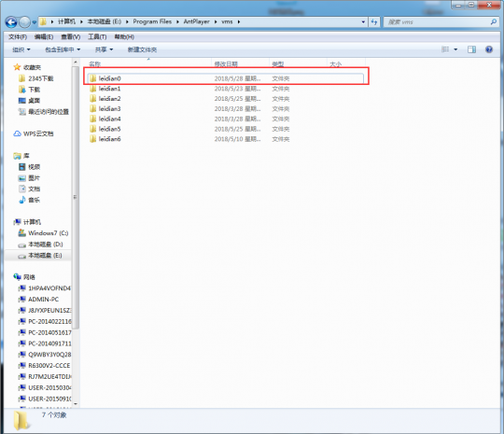This screenshot has width=504, height=434.
Task: Click AntPlayer in the address breadcrumb
Action: pos(196,21)
